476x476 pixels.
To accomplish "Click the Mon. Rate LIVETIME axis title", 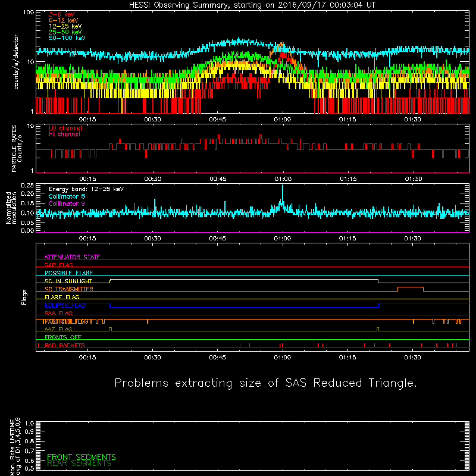I will coord(15,447).
